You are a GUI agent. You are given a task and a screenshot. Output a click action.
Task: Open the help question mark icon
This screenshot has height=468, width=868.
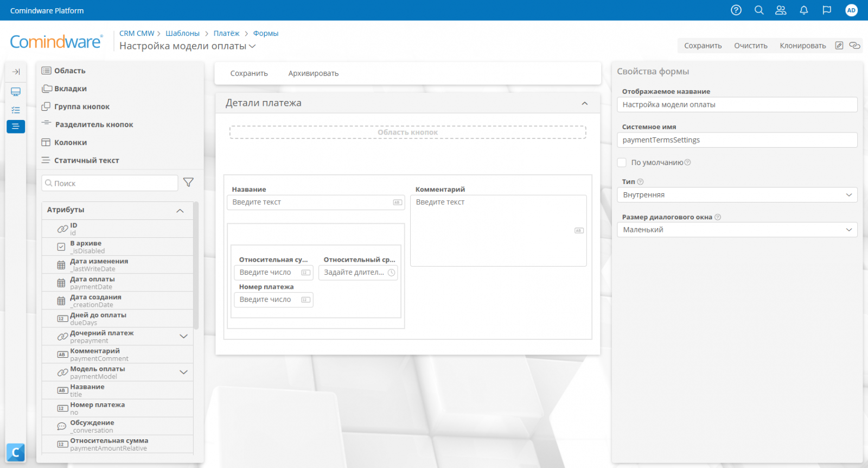[x=736, y=10]
